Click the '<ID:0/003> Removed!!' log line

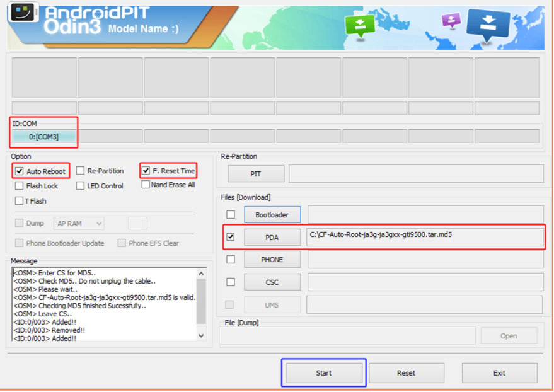[49, 330]
